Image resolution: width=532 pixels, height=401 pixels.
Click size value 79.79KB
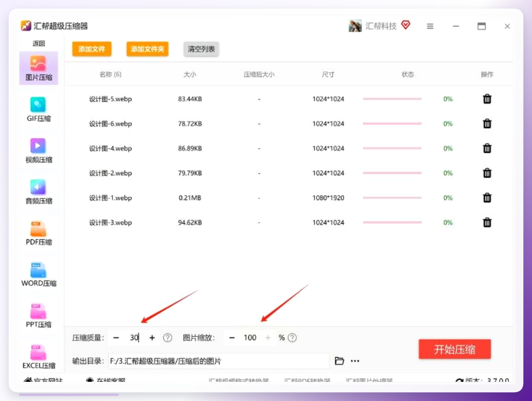coord(190,173)
